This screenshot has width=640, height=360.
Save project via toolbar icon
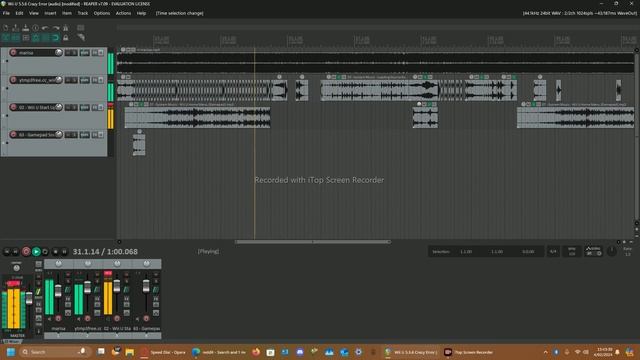click(25, 28)
